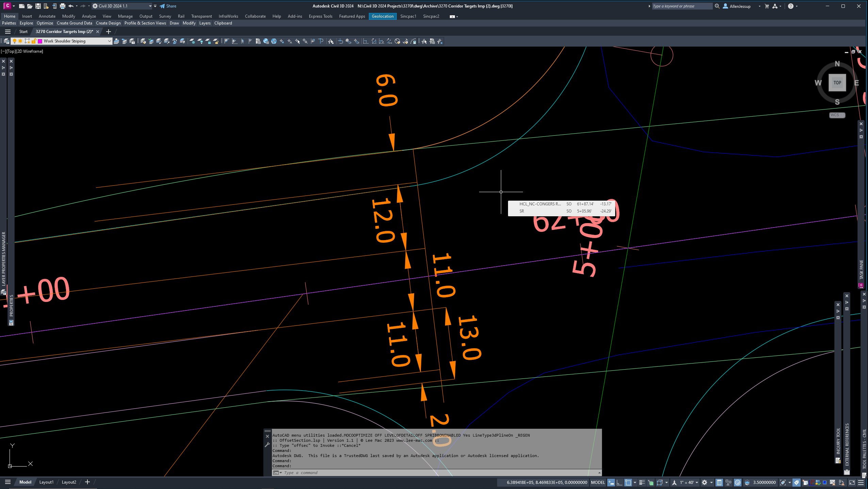Click the magenta layer color swatch
This screenshot has width=868, height=489.
point(40,41)
